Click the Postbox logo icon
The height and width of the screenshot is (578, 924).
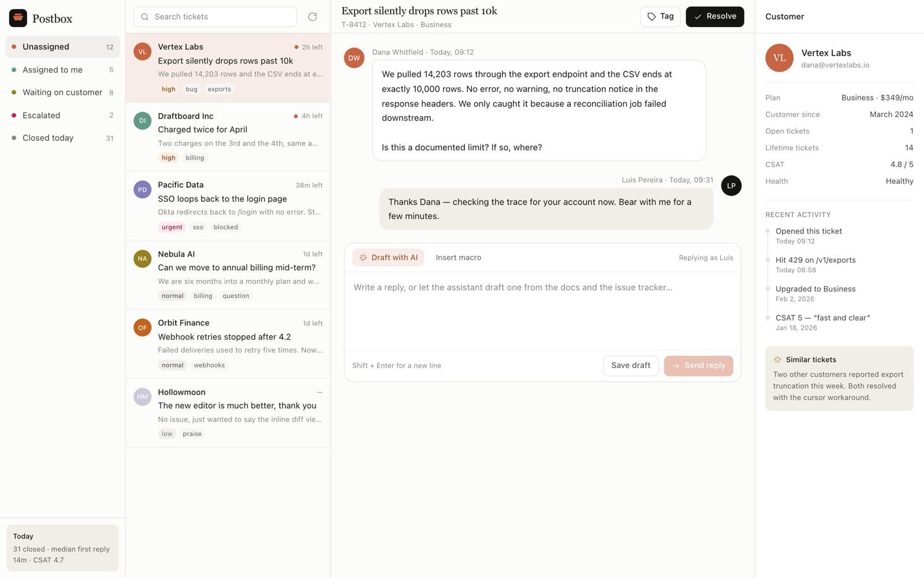(x=18, y=18)
